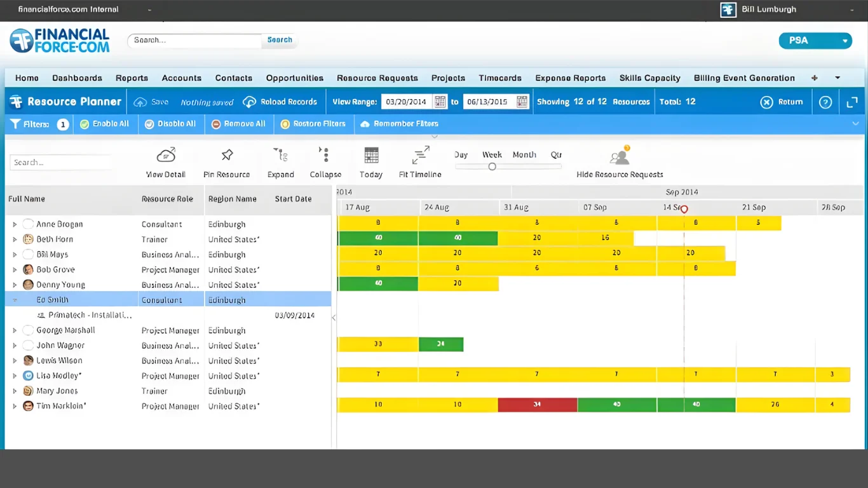Toggle Remember Filters
868x488 pixels.
click(398, 124)
